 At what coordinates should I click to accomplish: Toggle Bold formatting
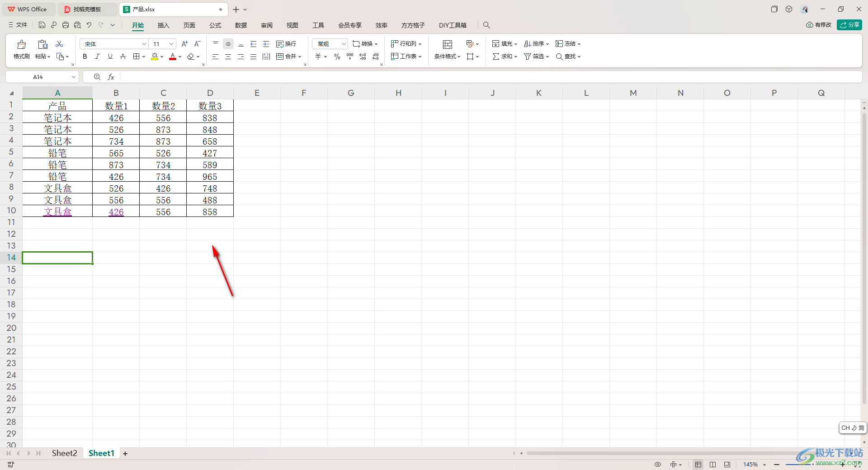(85, 56)
